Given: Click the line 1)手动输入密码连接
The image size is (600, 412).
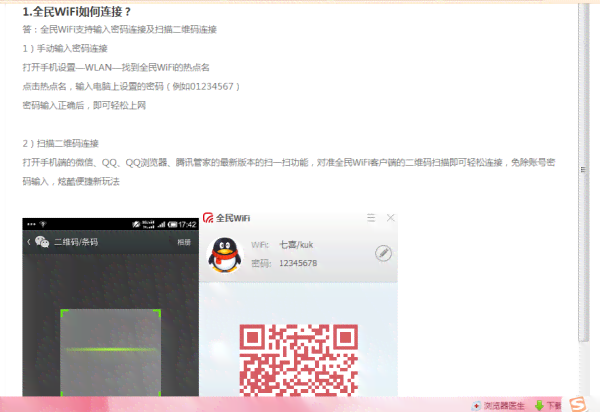Looking at the screenshot, I should (65, 48).
